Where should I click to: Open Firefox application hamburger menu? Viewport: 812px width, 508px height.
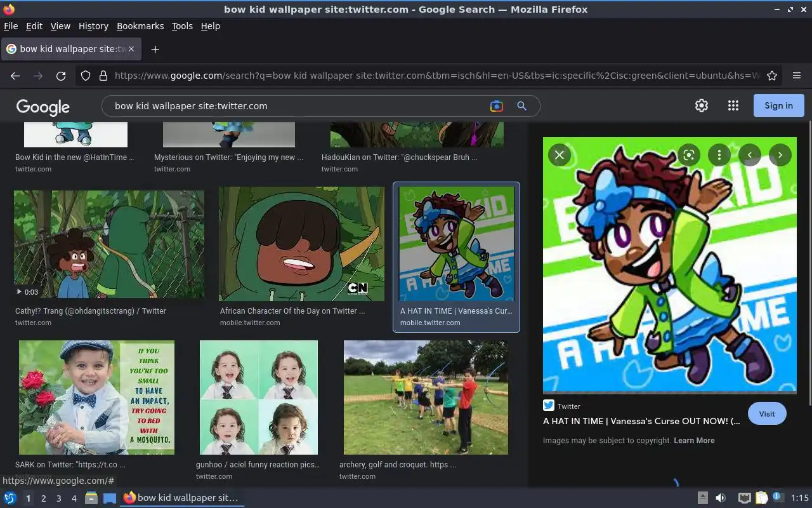point(797,76)
